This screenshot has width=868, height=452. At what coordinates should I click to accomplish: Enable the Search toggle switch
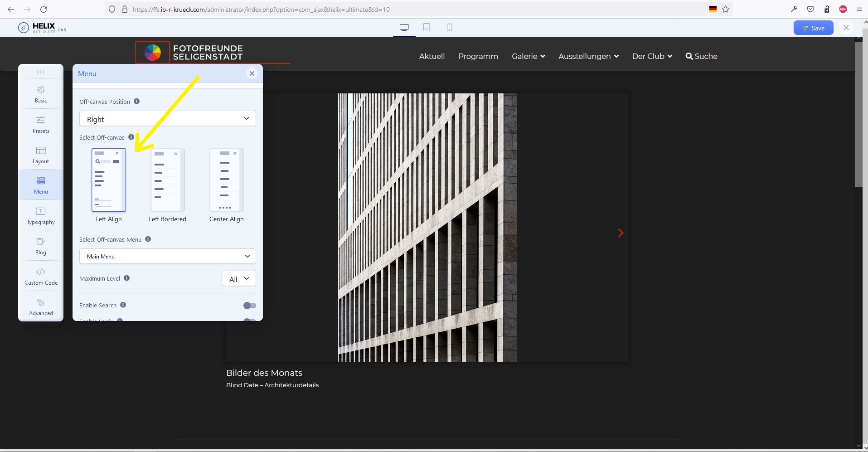[249, 306]
